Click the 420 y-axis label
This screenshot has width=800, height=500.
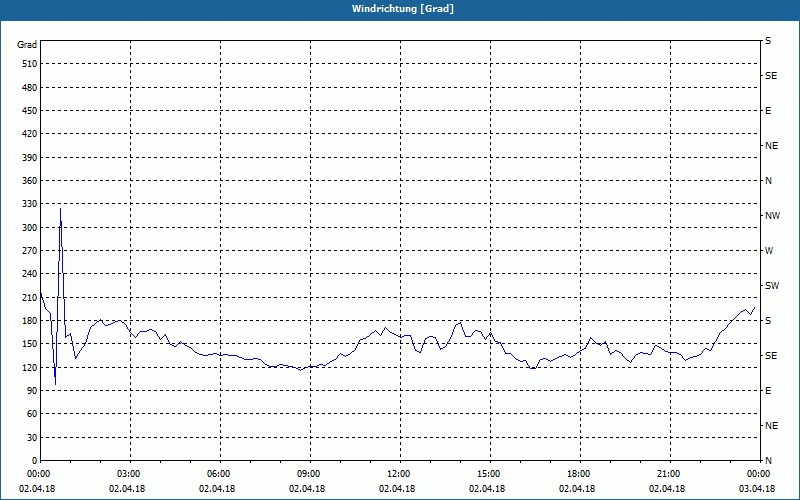coord(30,134)
